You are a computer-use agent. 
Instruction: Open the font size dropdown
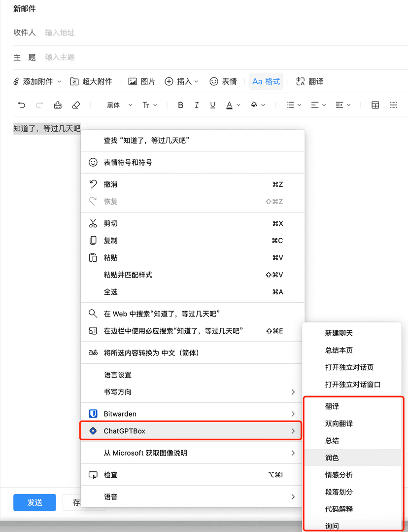coord(149,105)
